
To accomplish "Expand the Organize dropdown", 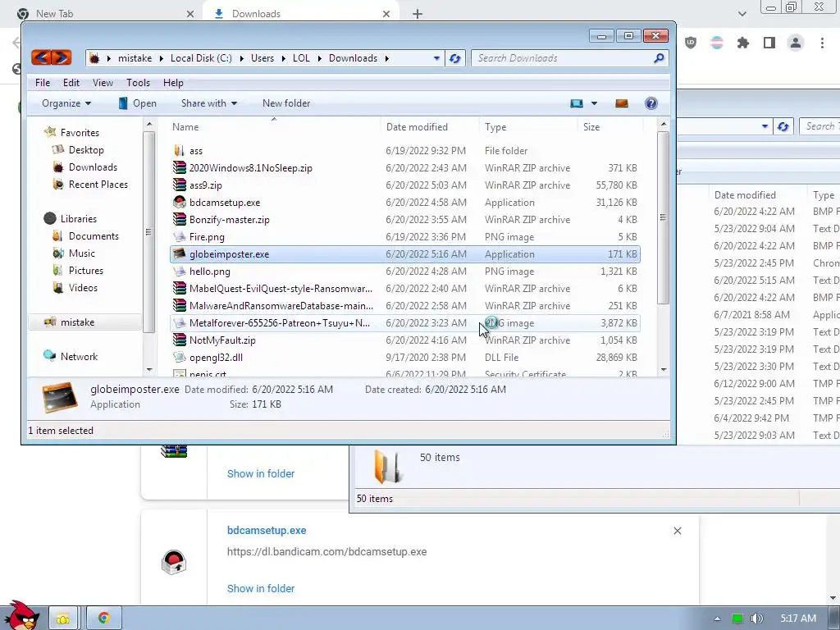I will (x=66, y=103).
